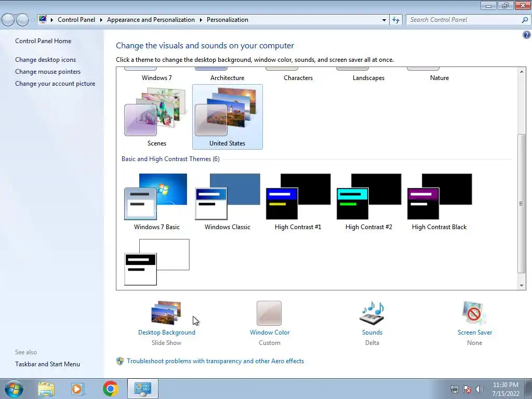
Task: Open the Window Color swatch
Action: point(269,313)
